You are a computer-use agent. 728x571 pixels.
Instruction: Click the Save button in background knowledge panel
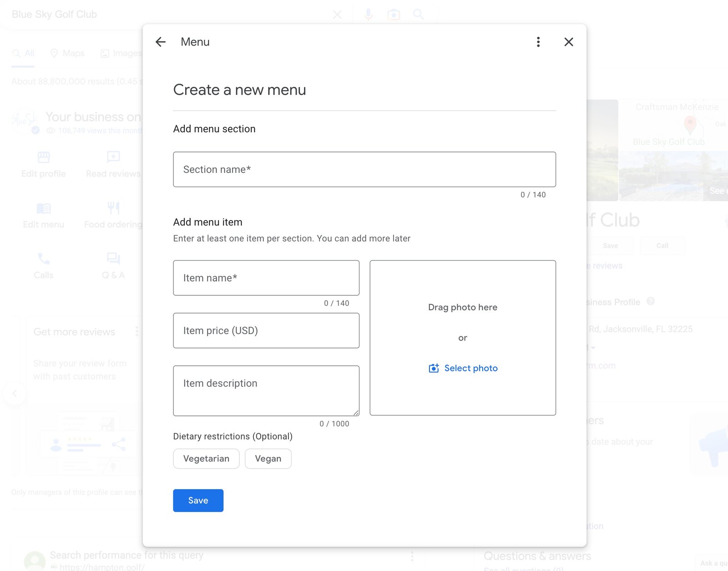[610, 246]
